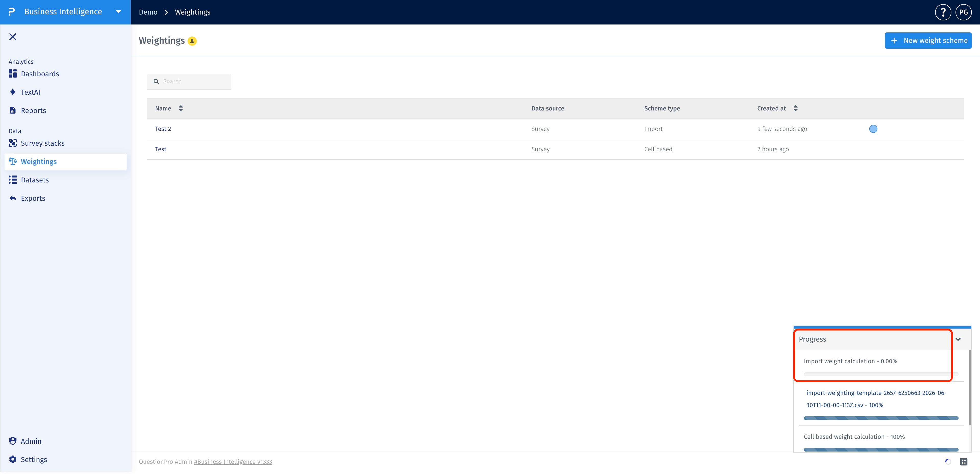Click the Weightings scale icon
This screenshot has height=474, width=980.
13,161
